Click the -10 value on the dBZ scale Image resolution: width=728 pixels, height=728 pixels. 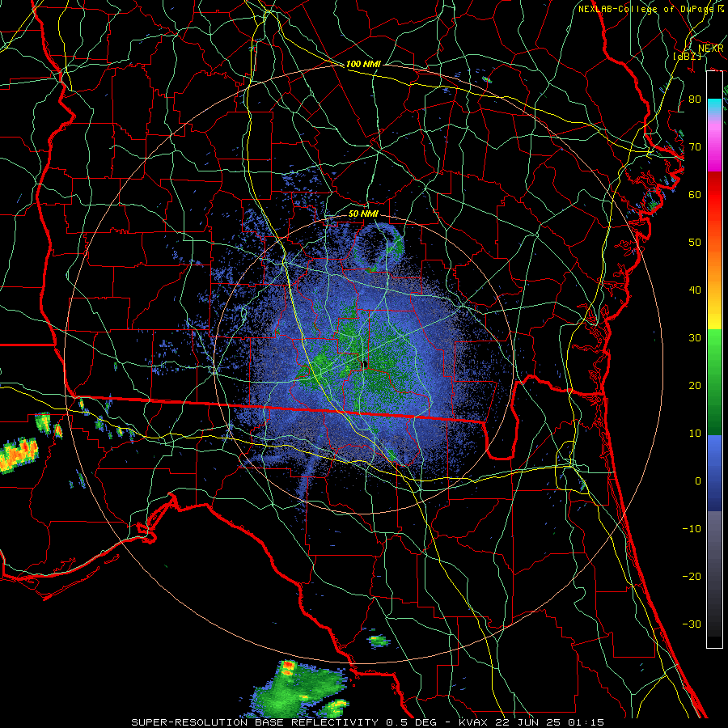pyautogui.click(x=692, y=529)
